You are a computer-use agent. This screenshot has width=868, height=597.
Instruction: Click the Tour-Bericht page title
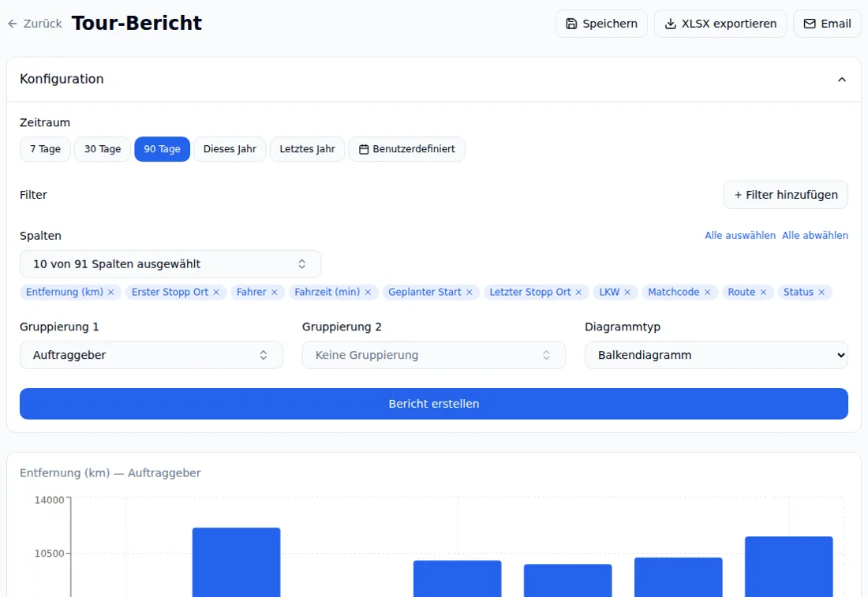coord(137,23)
